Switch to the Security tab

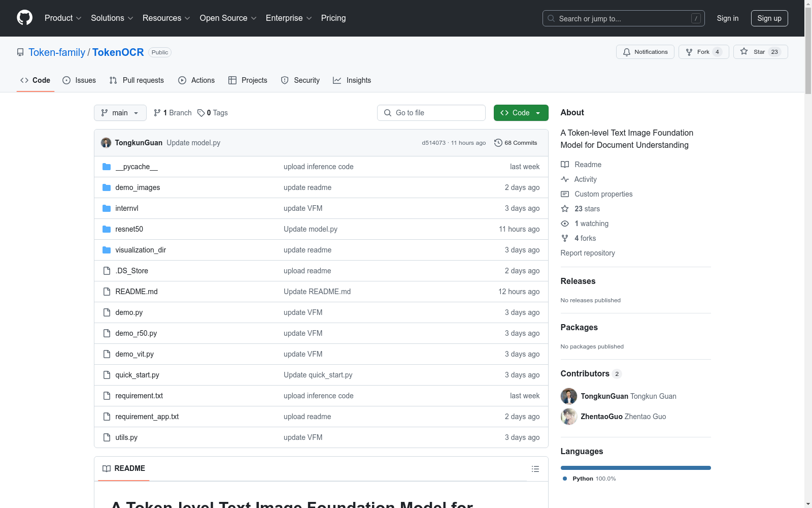coord(300,80)
